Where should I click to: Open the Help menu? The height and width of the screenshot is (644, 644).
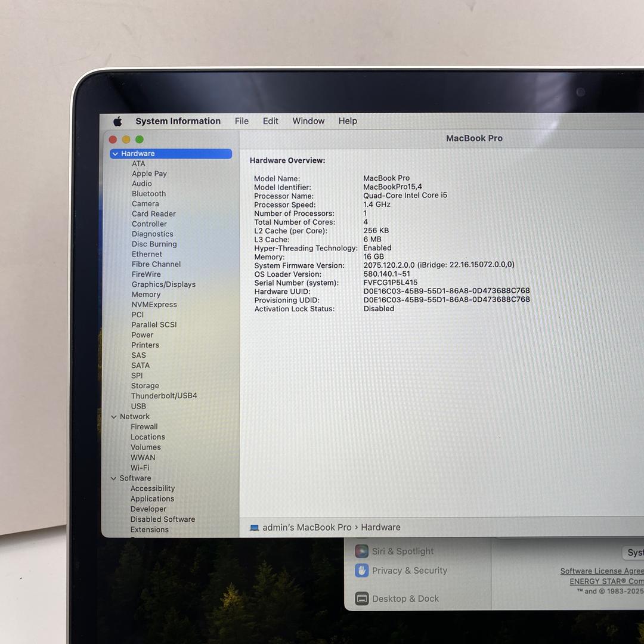pos(348,121)
